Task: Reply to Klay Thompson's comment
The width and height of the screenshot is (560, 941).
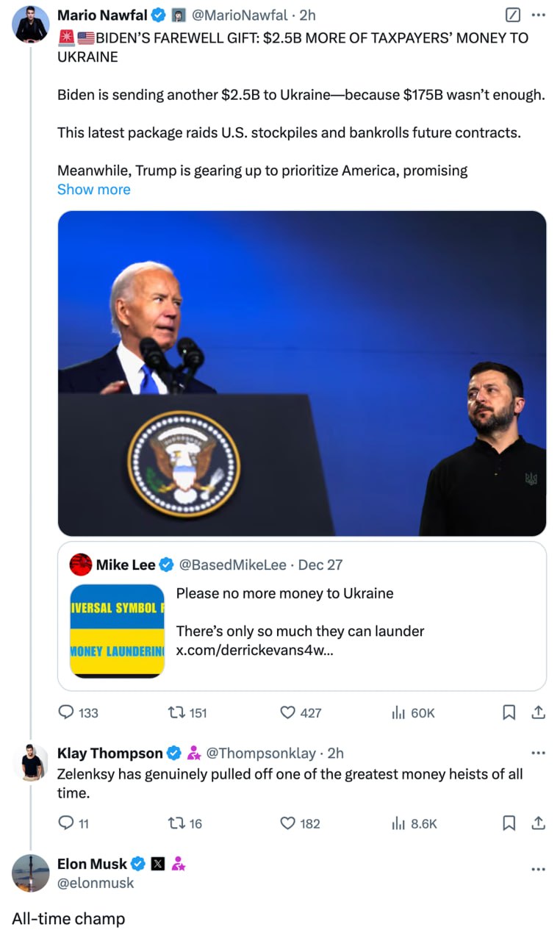Action: coord(67,823)
